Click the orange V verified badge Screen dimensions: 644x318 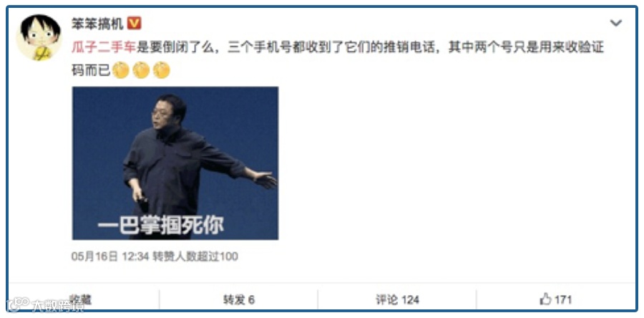coord(134,24)
